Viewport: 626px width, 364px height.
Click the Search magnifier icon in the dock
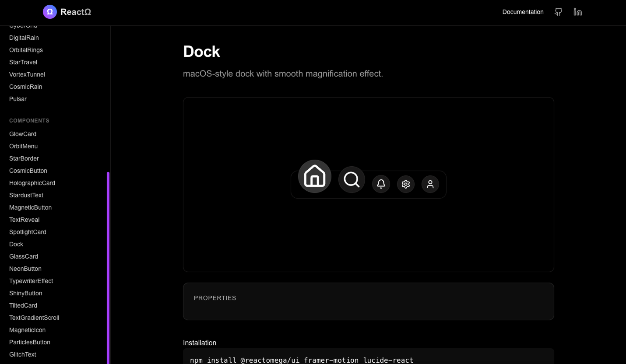coord(352,179)
